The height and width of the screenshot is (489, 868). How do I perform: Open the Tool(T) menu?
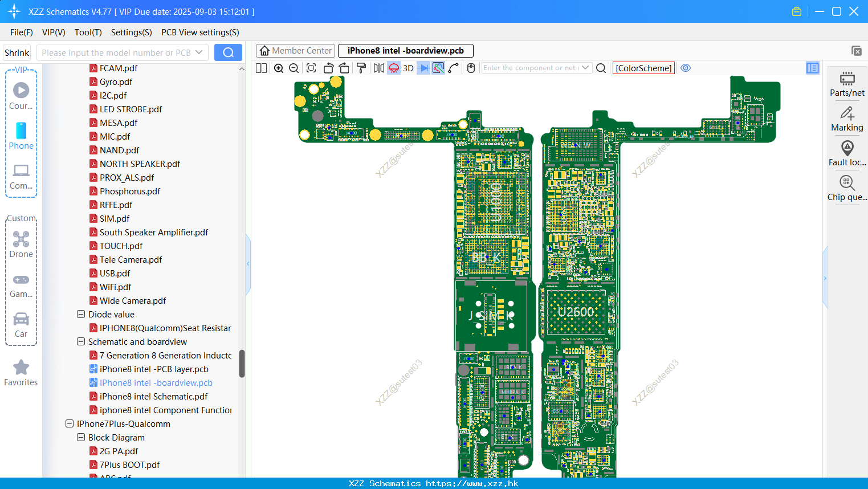(x=88, y=32)
